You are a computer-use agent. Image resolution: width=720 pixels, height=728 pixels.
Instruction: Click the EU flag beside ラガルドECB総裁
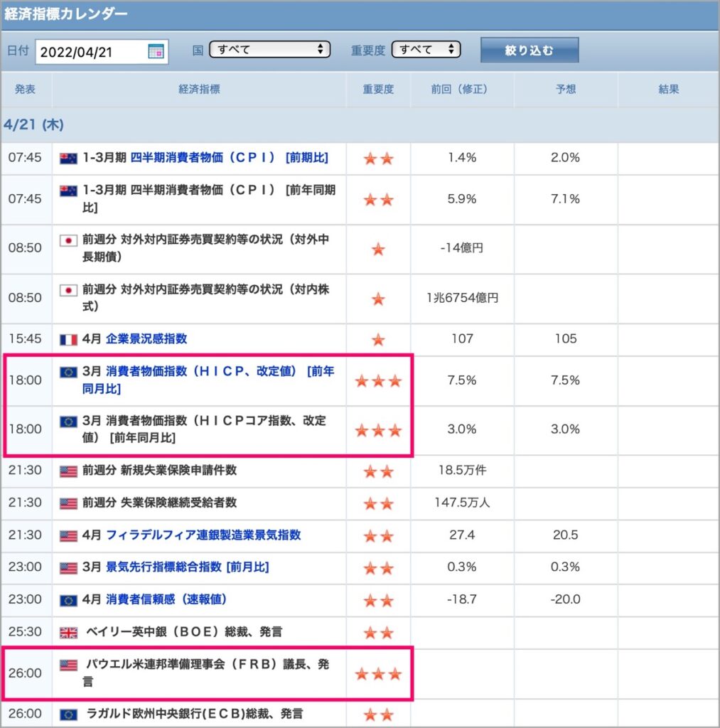(68, 715)
